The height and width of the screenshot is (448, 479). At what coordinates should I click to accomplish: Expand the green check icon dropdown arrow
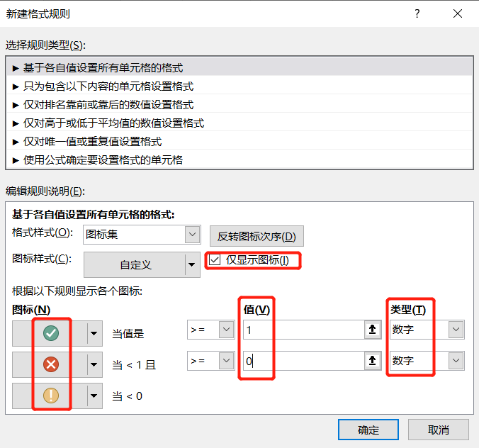pyautogui.click(x=94, y=333)
